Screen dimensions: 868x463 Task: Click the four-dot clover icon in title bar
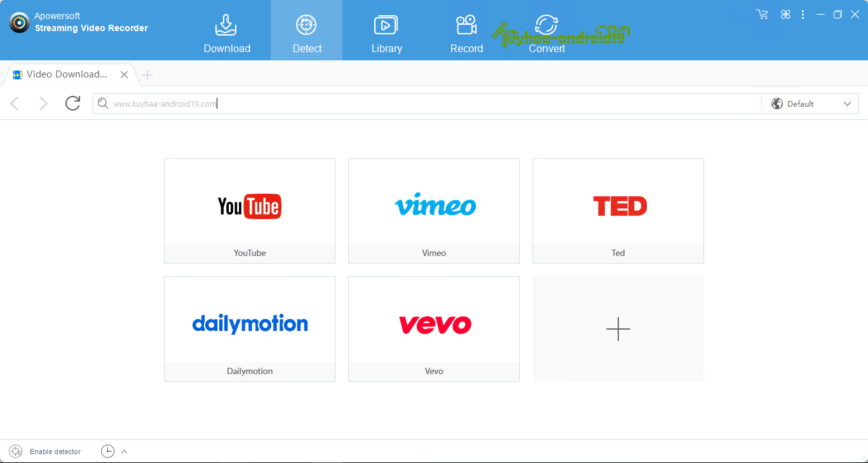pyautogui.click(x=785, y=14)
